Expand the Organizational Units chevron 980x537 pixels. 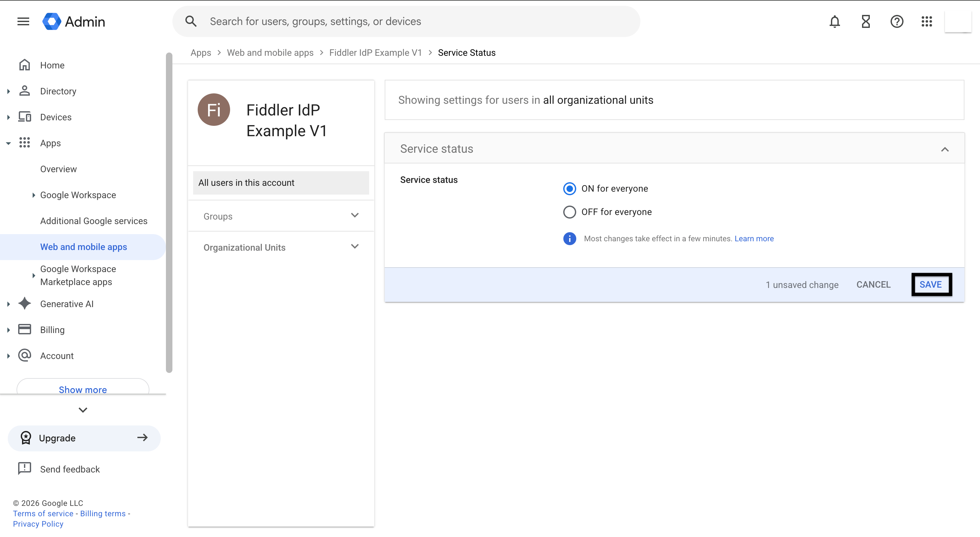coord(355,247)
